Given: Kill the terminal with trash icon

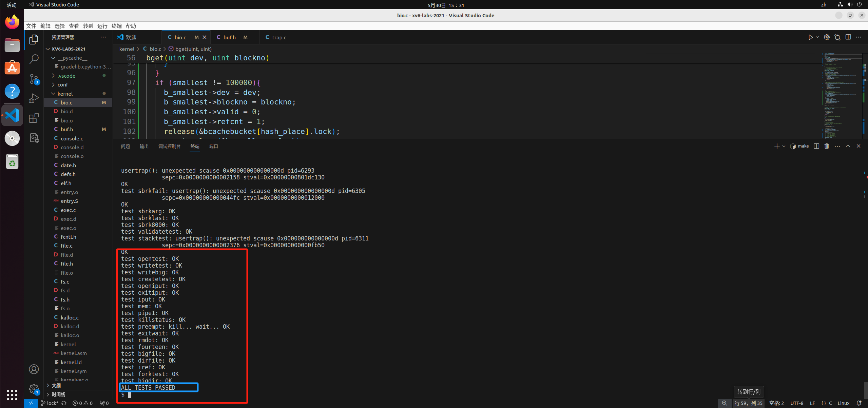Looking at the screenshot, I should (x=827, y=146).
